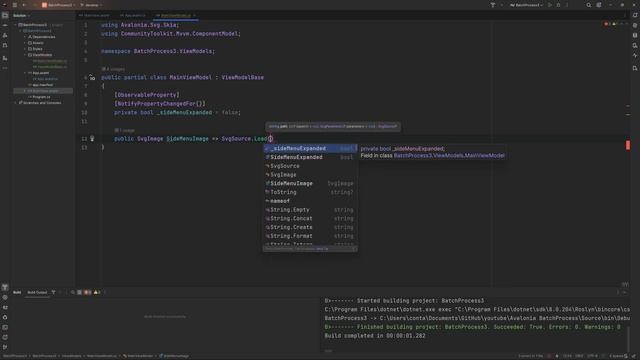The width and height of the screenshot is (640, 360).
Task: Choose SideMenuImage completion suggestion
Action: point(310,184)
